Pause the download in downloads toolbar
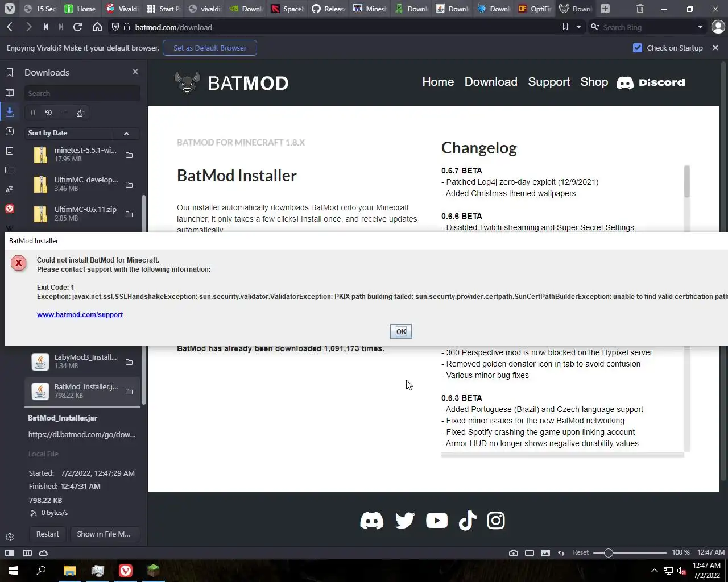The width and height of the screenshot is (728, 582). tap(33, 113)
